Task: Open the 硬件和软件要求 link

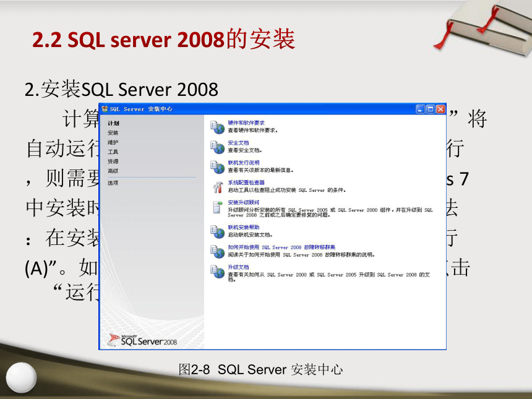Action: pyautogui.click(x=246, y=123)
